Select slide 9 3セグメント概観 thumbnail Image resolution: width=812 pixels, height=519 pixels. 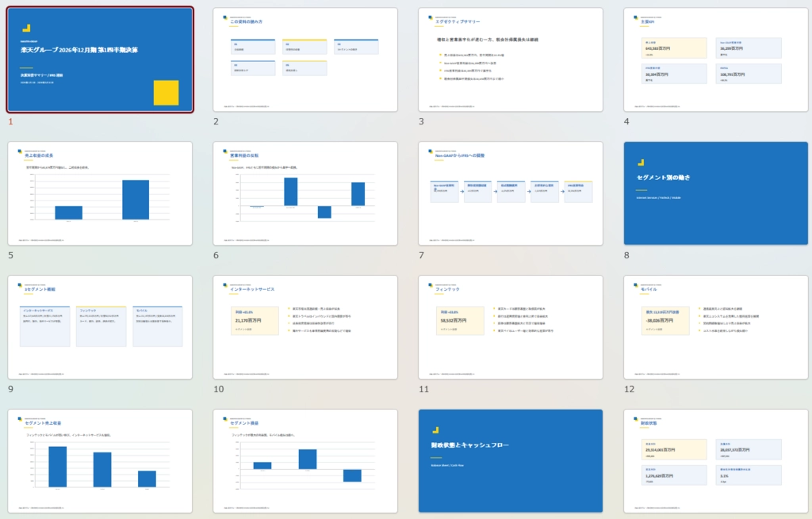(100, 327)
